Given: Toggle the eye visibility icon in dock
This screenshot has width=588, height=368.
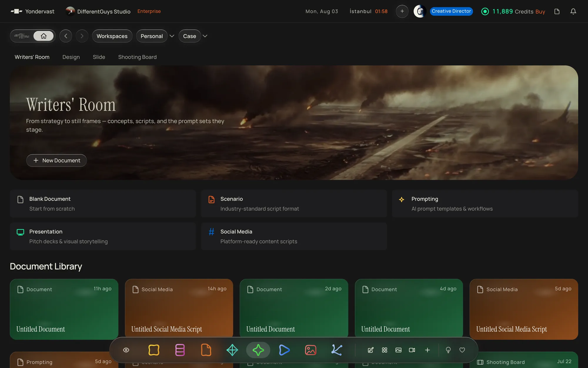Looking at the screenshot, I should (x=126, y=350).
